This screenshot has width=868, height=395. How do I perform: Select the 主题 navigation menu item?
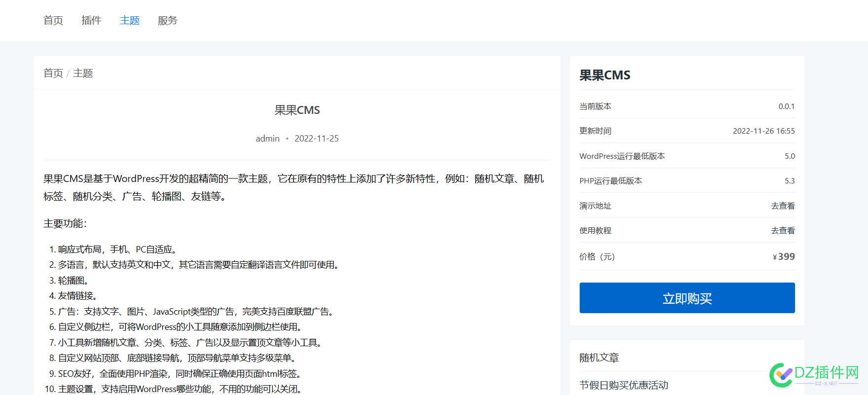pyautogui.click(x=130, y=20)
